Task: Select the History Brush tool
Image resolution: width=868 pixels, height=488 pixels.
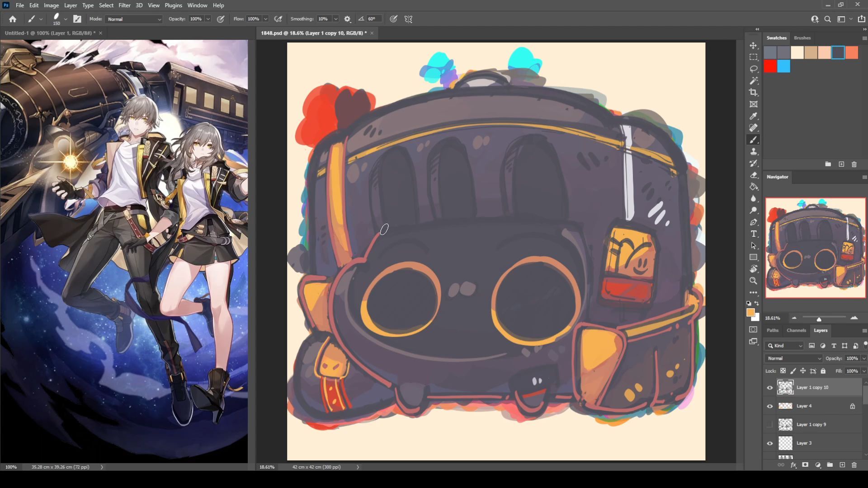Action: coord(753,163)
